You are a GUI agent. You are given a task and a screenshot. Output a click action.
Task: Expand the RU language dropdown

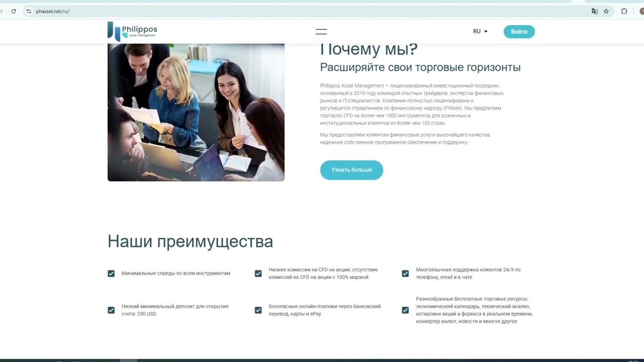(x=480, y=31)
